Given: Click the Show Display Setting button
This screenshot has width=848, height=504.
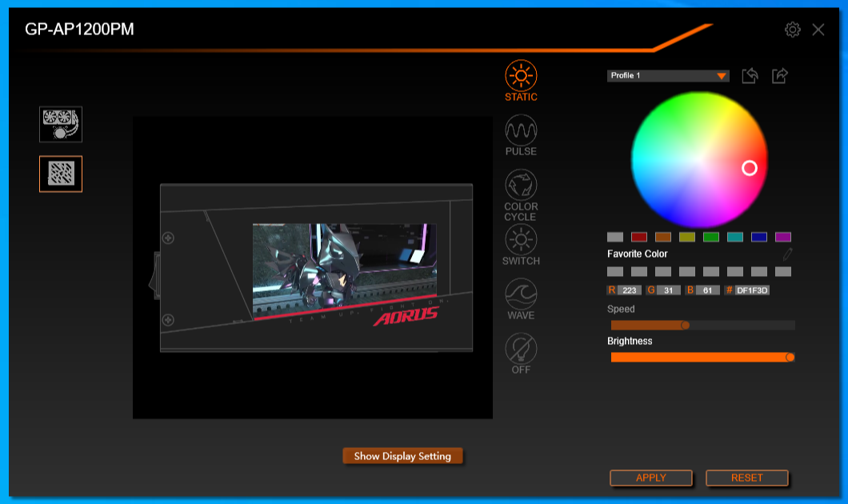Looking at the screenshot, I should pyautogui.click(x=402, y=456).
